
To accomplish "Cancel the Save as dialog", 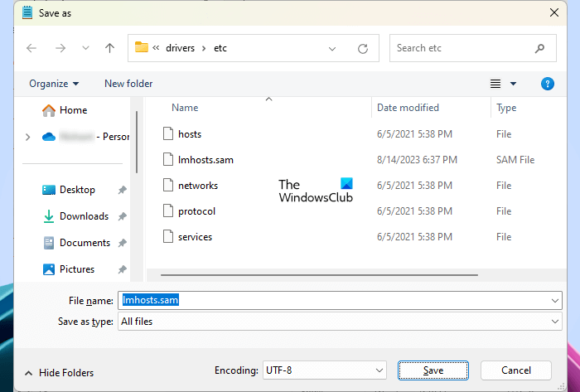I will 515,370.
